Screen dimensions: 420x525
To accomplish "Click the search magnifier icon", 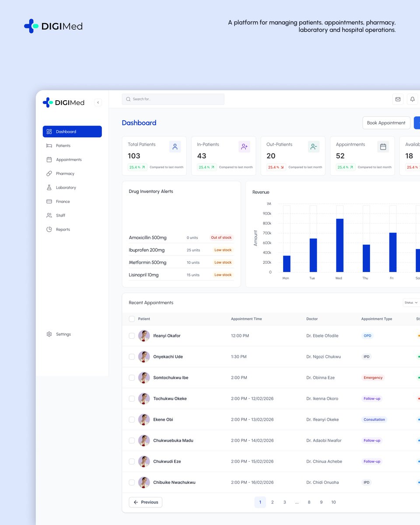I will (128, 99).
